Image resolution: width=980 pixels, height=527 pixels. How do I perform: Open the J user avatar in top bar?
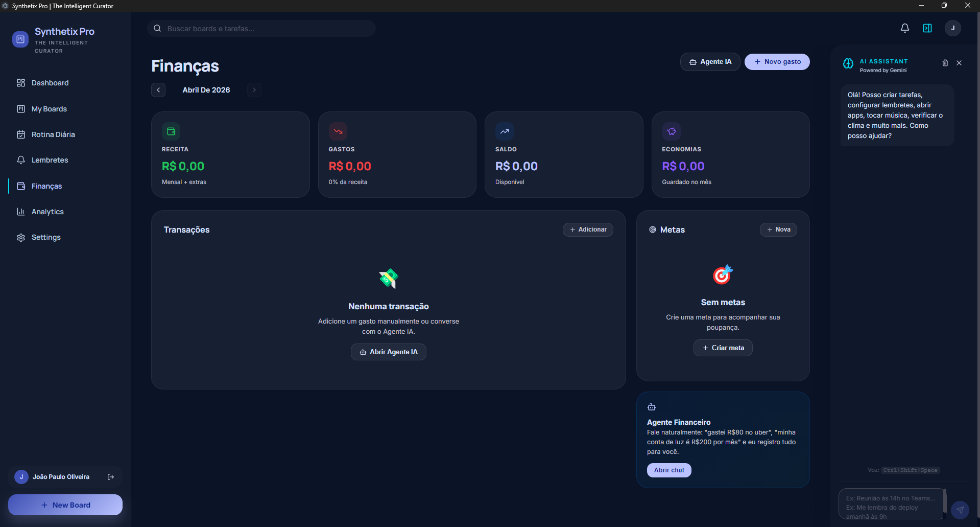(952, 28)
